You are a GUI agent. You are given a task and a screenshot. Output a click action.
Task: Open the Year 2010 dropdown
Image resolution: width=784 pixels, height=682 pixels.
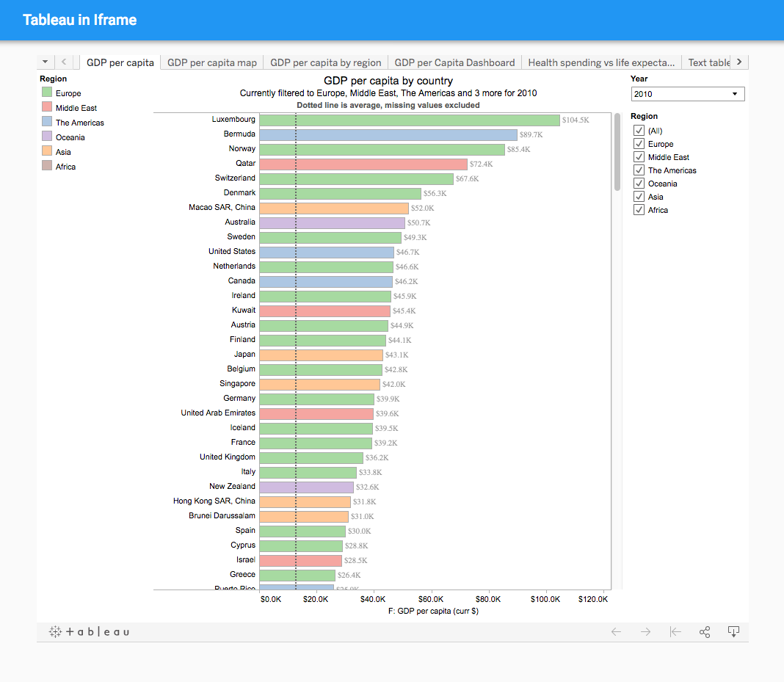pyautogui.click(x=688, y=94)
